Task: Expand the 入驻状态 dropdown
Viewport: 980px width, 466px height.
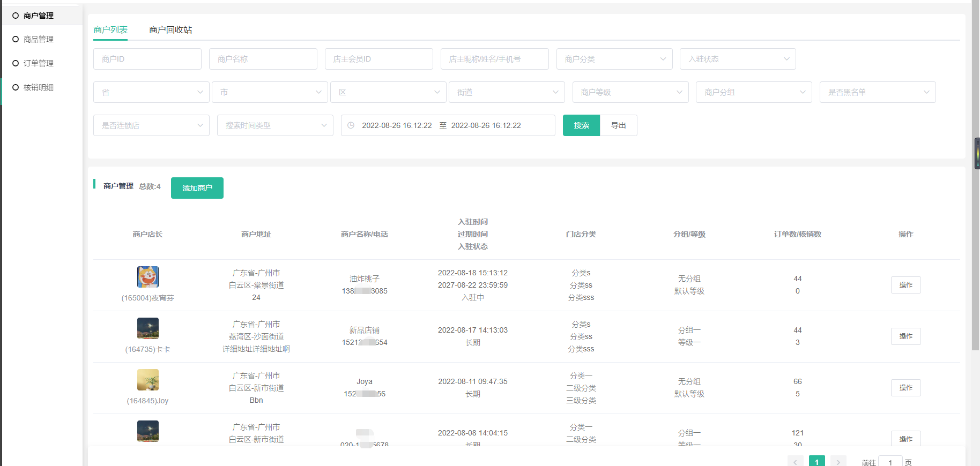Action: click(737, 59)
